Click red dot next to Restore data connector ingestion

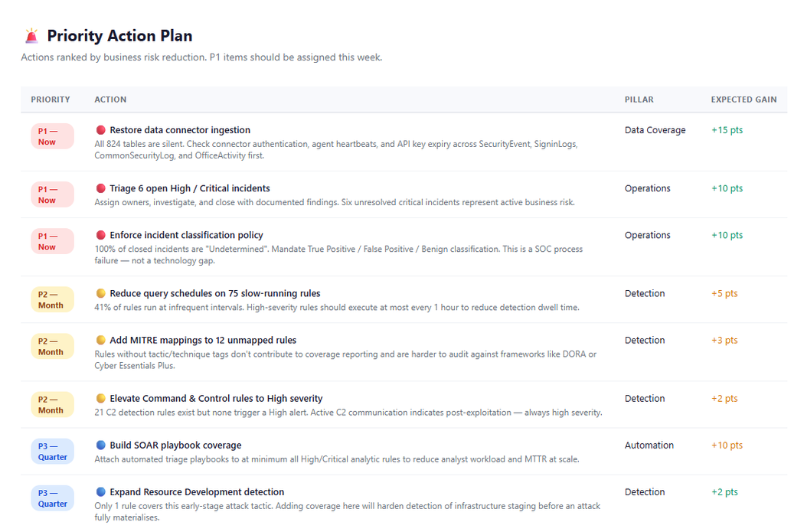click(x=101, y=130)
